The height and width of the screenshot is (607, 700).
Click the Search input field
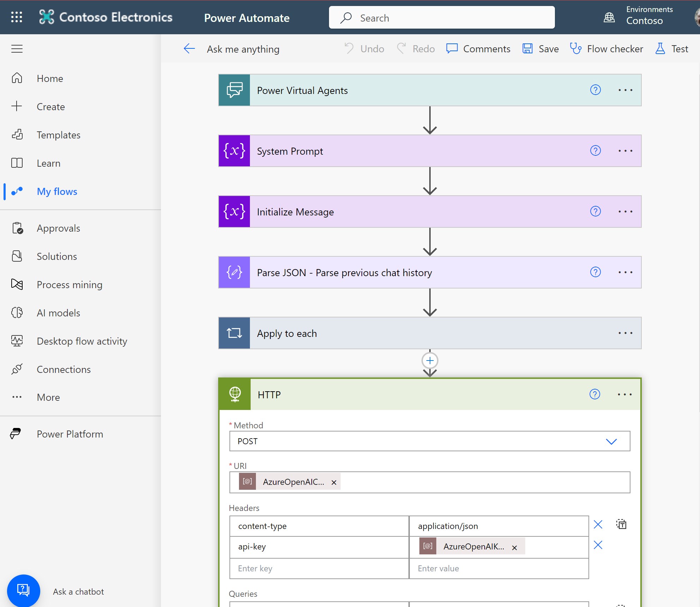pos(441,18)
